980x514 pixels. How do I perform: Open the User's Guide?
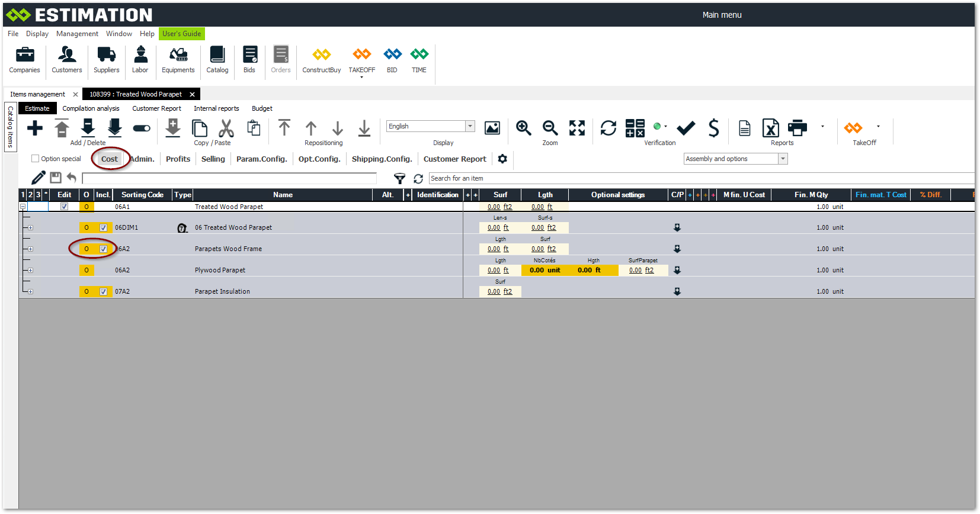click(181, 34)
